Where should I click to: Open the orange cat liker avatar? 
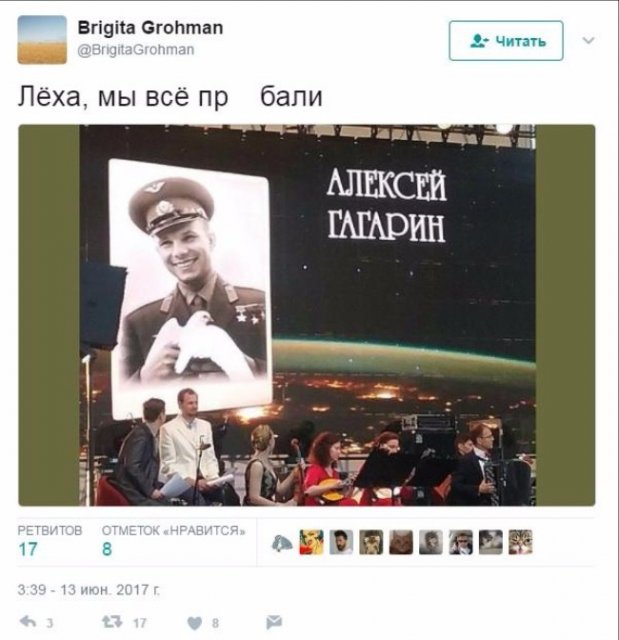pyautogui.click(x=401, y=542)
